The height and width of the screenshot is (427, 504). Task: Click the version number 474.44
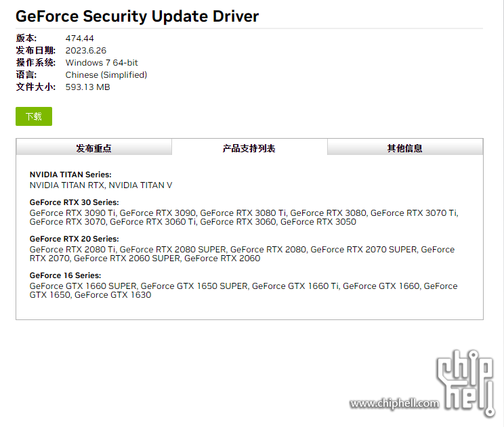(80, 39)
